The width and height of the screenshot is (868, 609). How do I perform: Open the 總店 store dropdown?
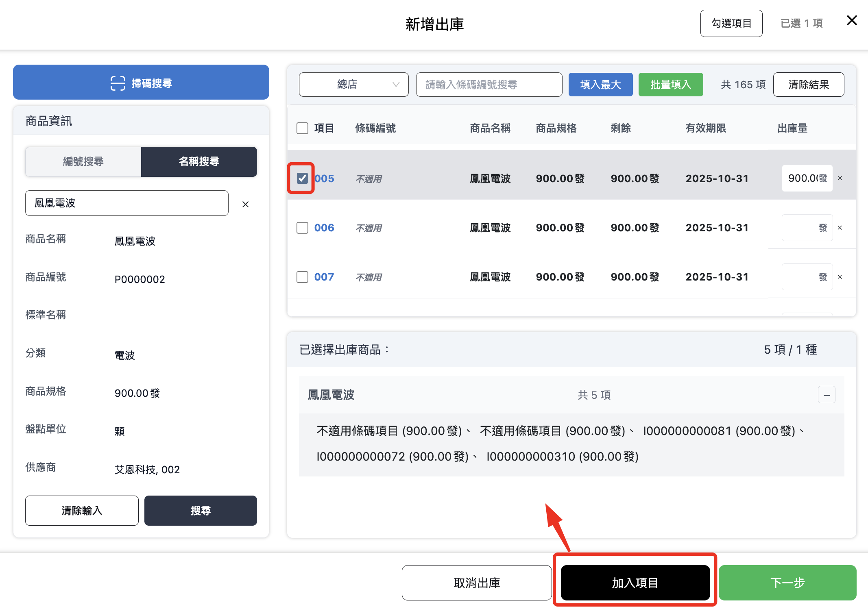(x=353, y=85)
